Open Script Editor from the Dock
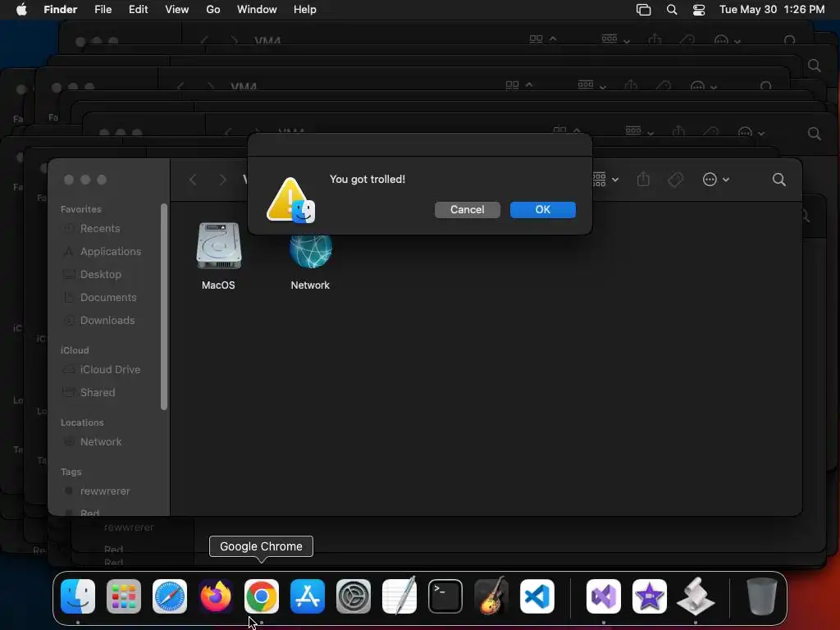Screen dimensions: 840x630 pyautogui.click(x=696, y=596)
